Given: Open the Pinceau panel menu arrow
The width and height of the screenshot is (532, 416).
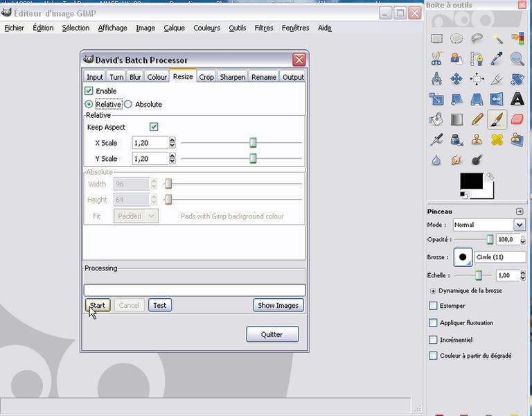Looking at the screenshot, I should [520, 211].
